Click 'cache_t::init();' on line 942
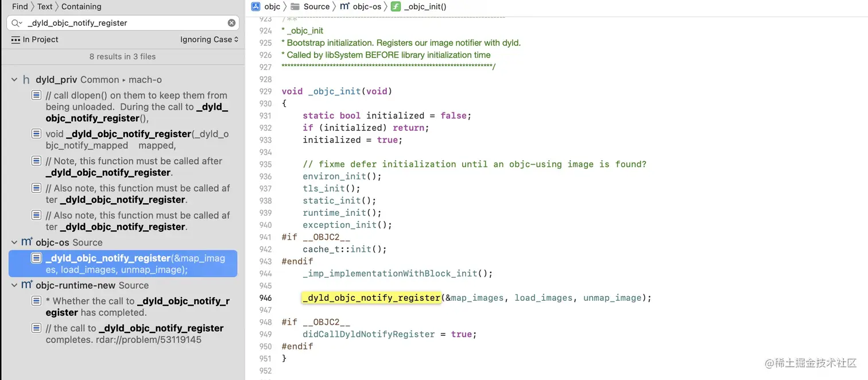 tap(345, 249)
